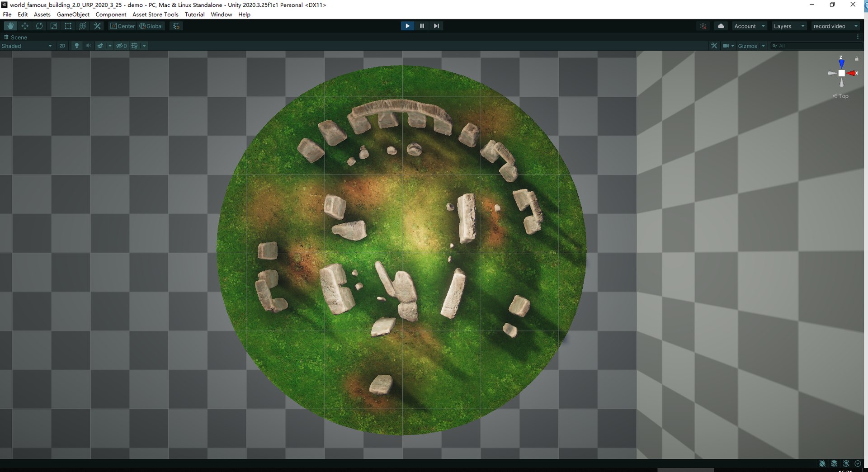Image resolution: width=868 pixels, height=472 pixels.
Task: Click the scene gizmo lock icon
Action: (x=856, y=59)
